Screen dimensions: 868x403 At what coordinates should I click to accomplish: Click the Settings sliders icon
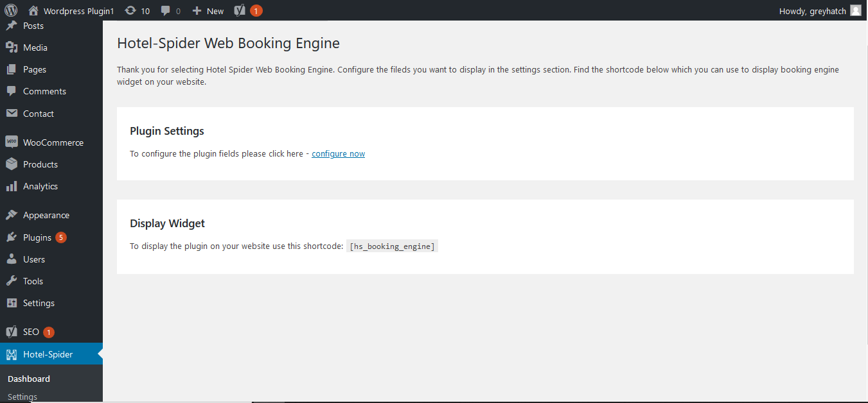(11, 303)
